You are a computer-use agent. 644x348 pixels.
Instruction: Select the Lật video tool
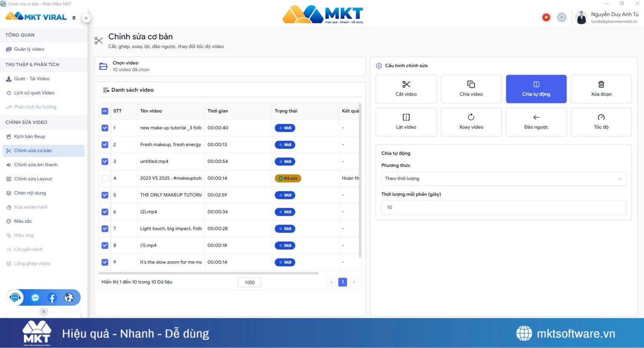tap(405, 122)
